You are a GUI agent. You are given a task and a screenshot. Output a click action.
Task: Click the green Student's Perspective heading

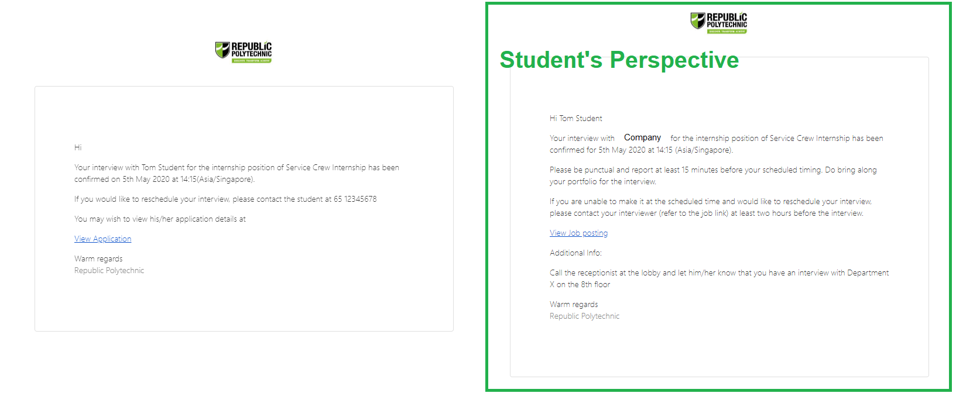pyautogui.click(x=619, y=60)
